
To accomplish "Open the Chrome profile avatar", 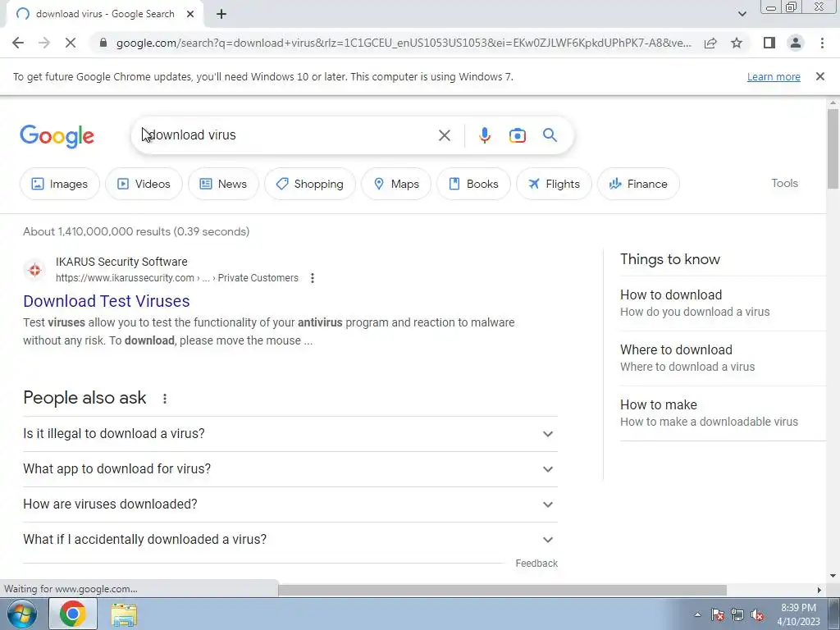I will click(796, 43).
